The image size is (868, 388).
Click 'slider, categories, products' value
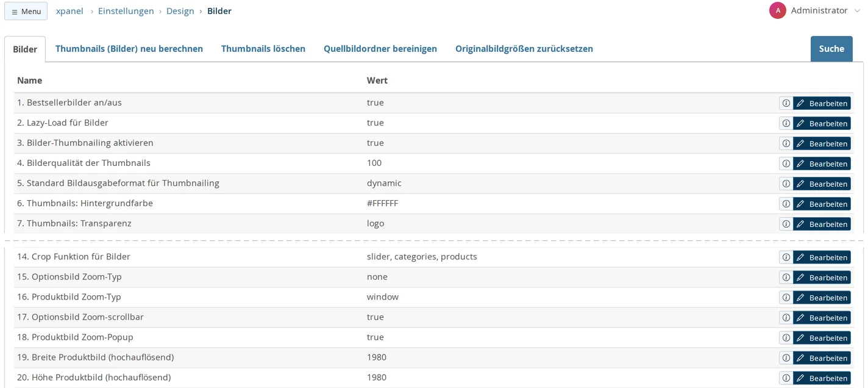(422, 257)
